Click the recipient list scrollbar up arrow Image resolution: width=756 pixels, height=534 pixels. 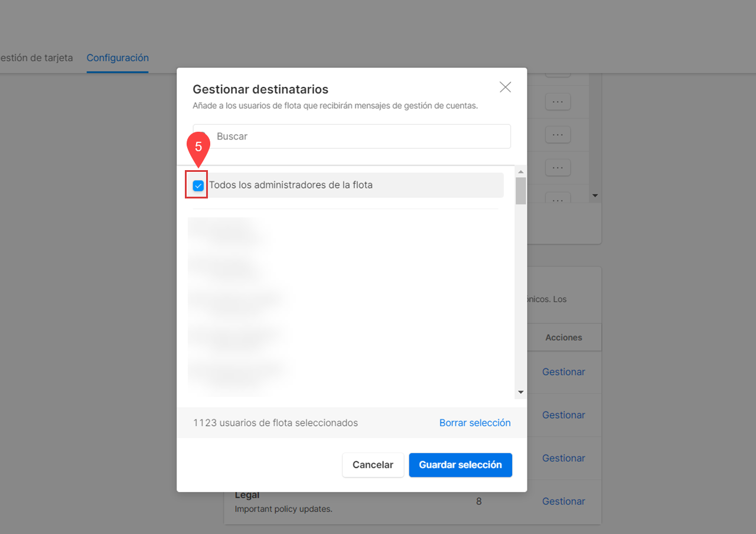520,172
